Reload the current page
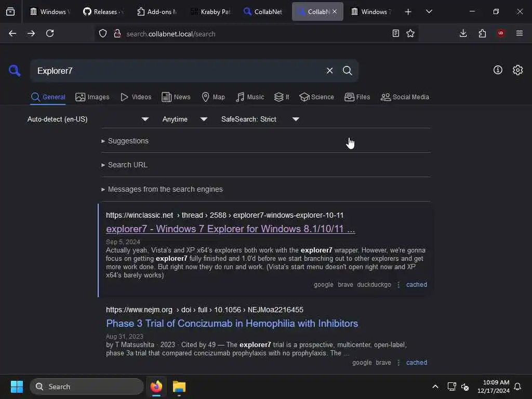 coord(50,34)
